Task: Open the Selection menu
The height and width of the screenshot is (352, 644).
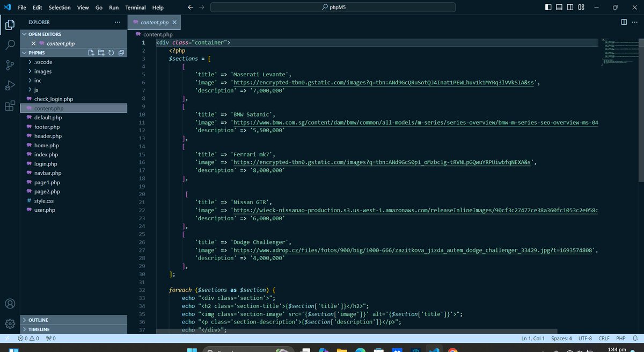Action: pyautogui.click(x=60, y=8)
